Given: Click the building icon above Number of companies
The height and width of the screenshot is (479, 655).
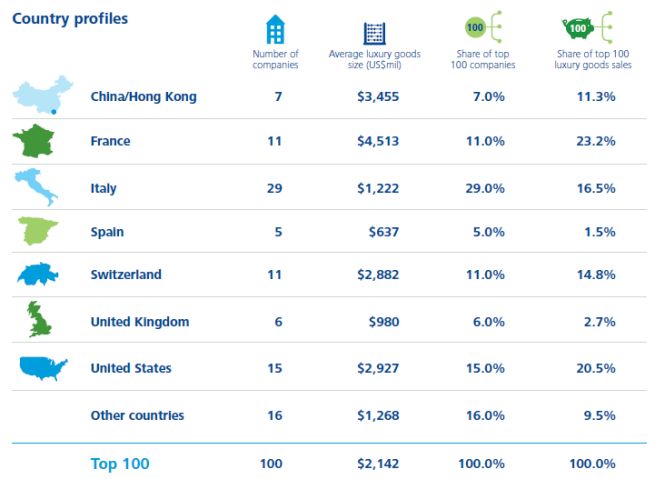Looking at the screenshot, I should tap(275, 28).
